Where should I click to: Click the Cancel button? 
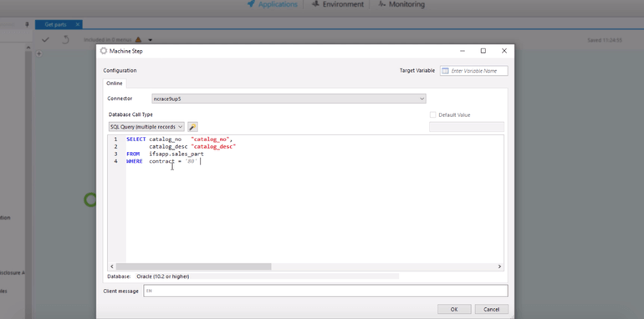coord(491,309)
